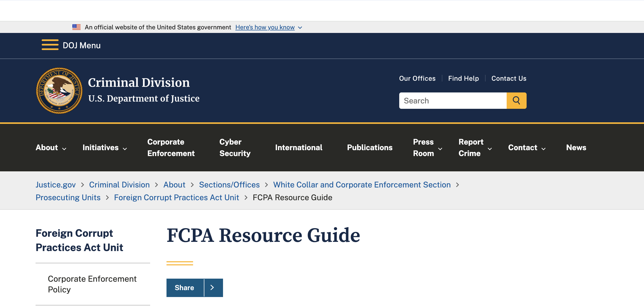Click the Find Help link

pyautogui.click(x=463, y=78)
